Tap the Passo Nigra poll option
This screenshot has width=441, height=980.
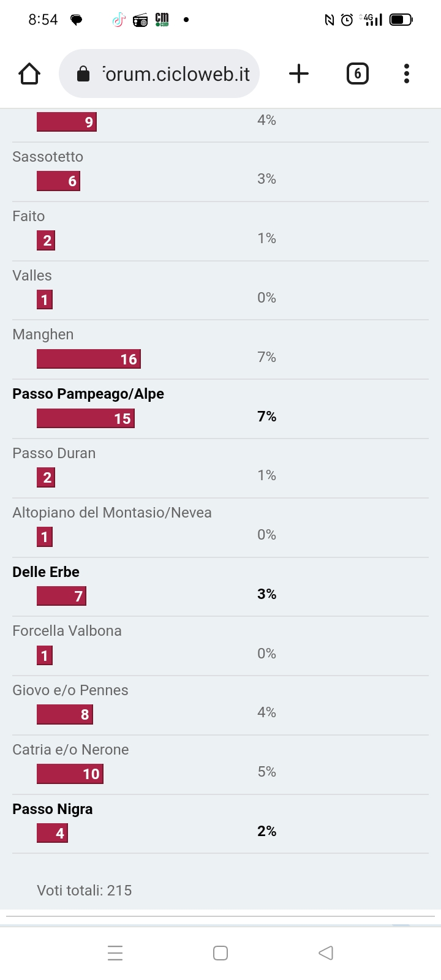point(53,809)
